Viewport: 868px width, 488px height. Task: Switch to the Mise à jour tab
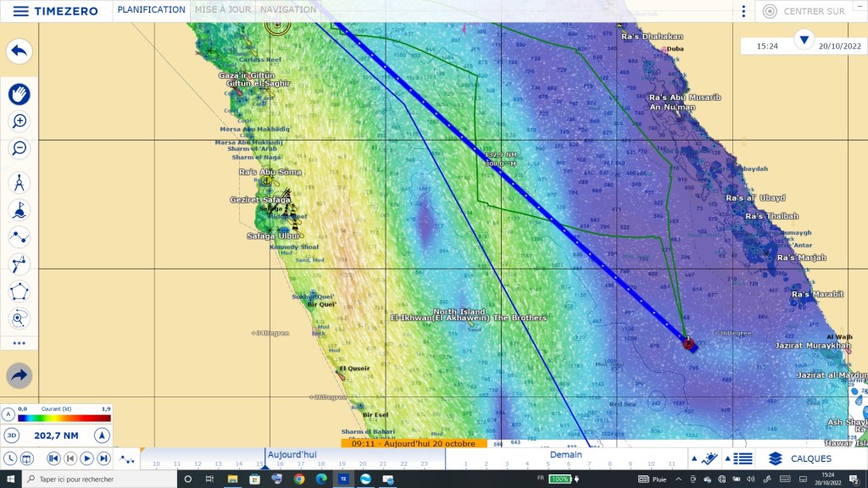[223, 10]
